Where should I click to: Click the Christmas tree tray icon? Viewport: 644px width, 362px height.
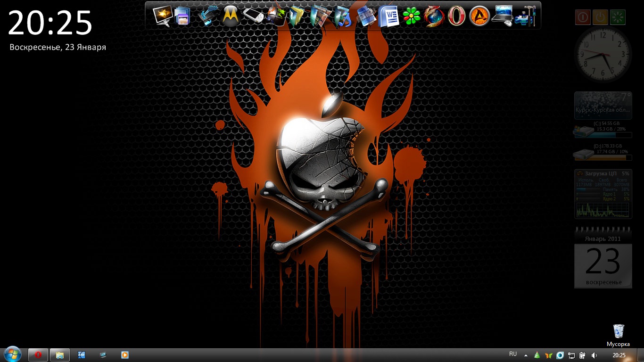[x=537, y=355]
